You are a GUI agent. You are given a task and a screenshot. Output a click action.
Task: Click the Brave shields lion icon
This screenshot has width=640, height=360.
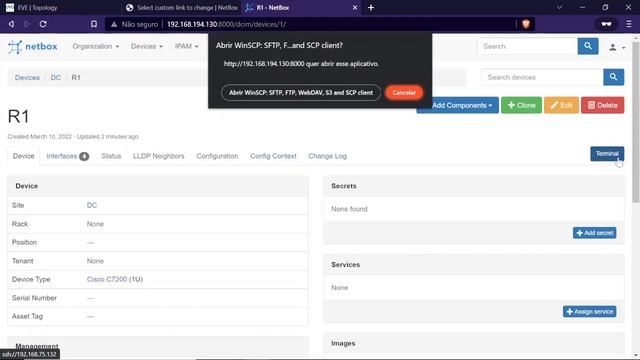click(526, 24)
